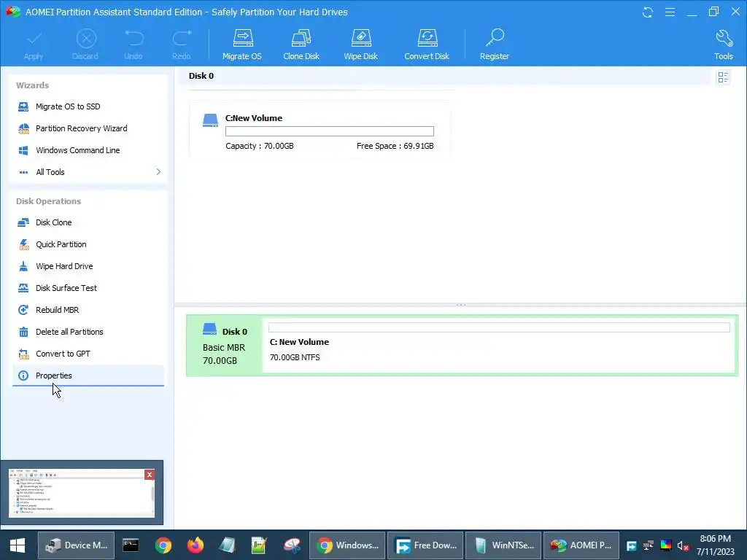Close the Device Manager preview thumbnail
The height and width of the screenshot is (560, 747).
149,475
